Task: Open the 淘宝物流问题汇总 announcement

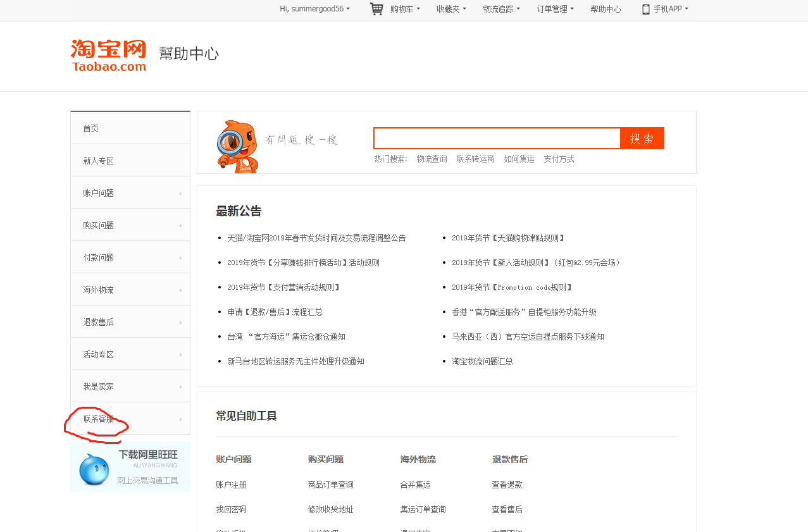Action: [x=483, y=361]
